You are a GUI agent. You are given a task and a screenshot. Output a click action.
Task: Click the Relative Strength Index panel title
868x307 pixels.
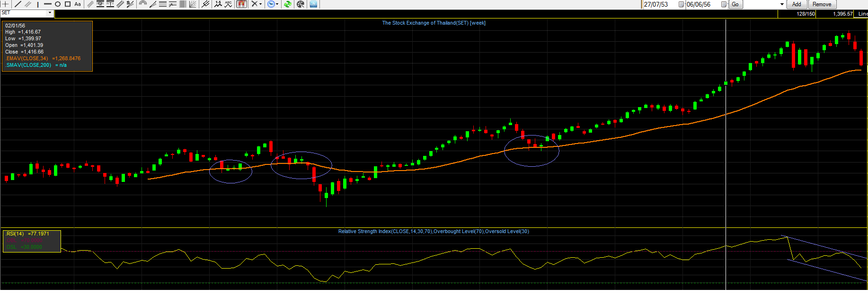[434, 231]
